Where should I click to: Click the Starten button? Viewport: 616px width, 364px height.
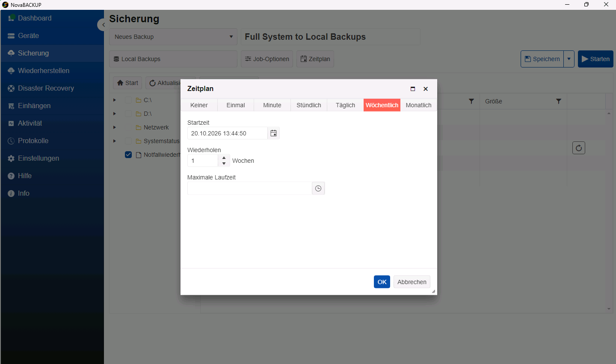595,59
